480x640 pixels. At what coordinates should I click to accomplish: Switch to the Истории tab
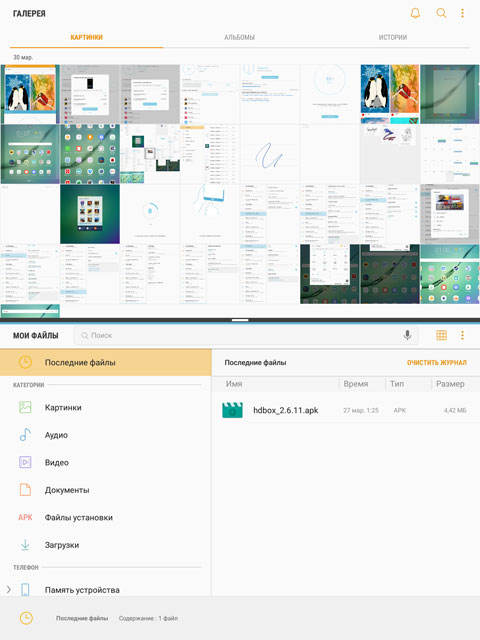(x=393, y=37)
